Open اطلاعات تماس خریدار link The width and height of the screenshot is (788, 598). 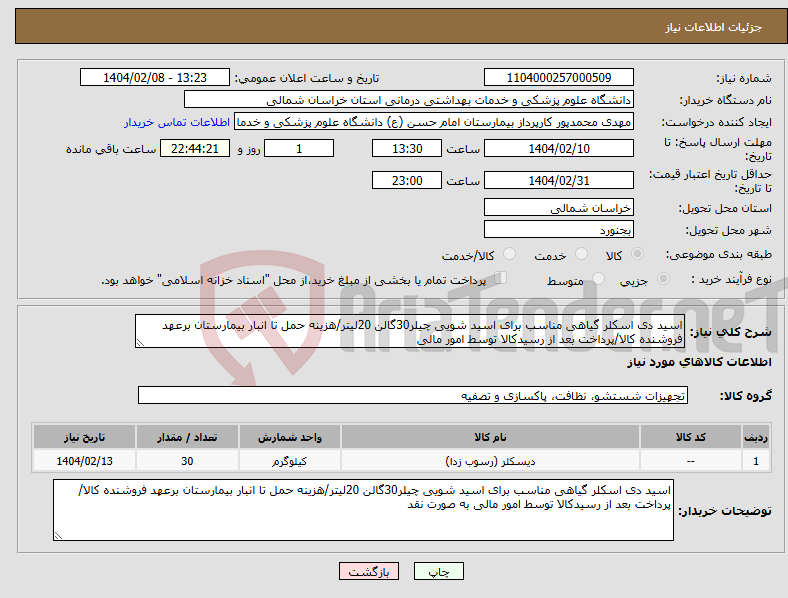click(x=177, y=122)
